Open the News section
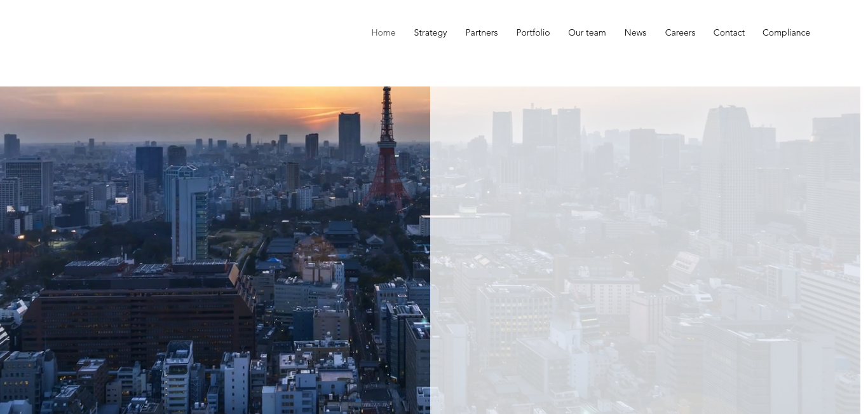The height and width of the screenshot is (414, 868). [635, 32]
